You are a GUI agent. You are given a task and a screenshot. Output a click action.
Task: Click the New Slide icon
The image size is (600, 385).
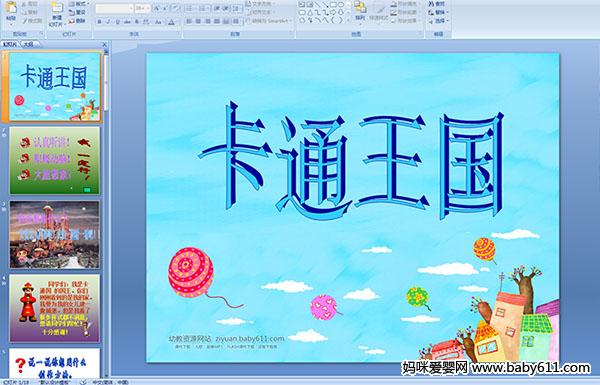[x=57, y=8]
